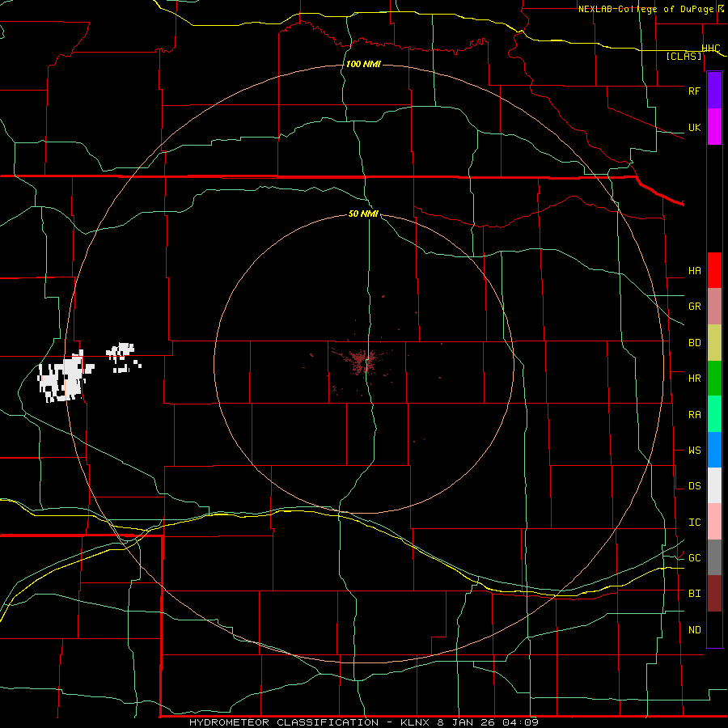Click the large white dry snow echo cluster
This screenshot has width=728, height=728.
pyautogui.click(x=65, y=377)
